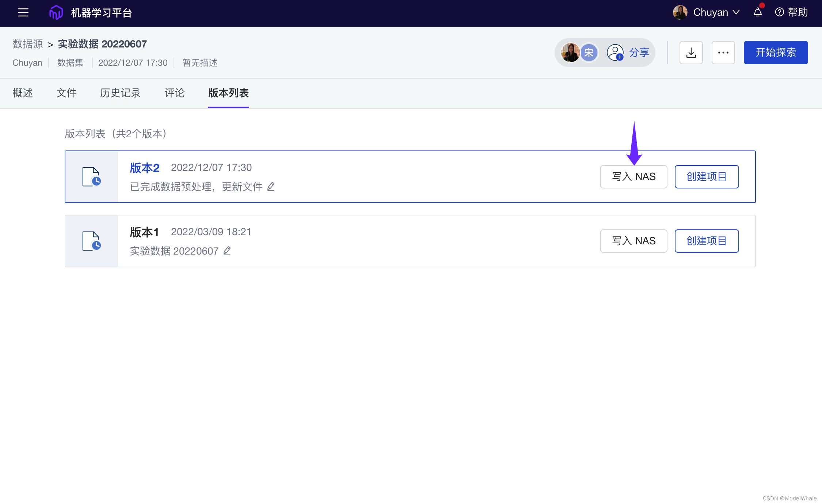Click the download icon button
This screenshot has height=504, width=822.
pos(691,53)
